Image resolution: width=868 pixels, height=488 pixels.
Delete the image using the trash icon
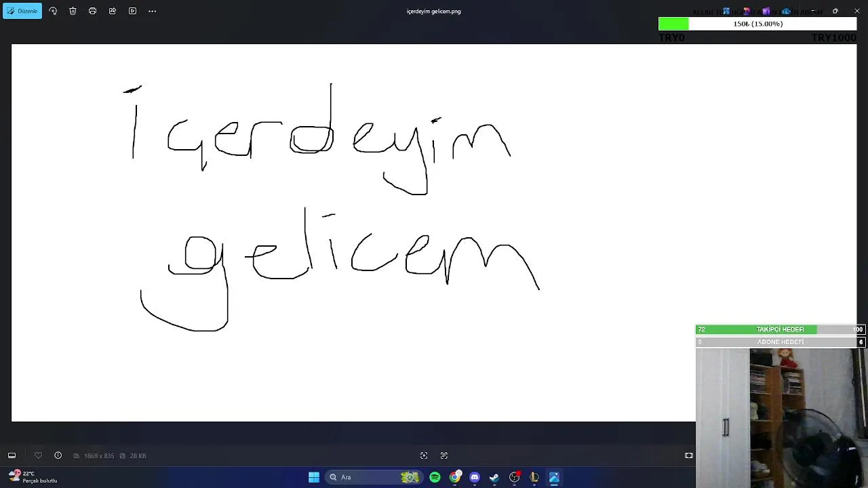(x=73, y=11)
